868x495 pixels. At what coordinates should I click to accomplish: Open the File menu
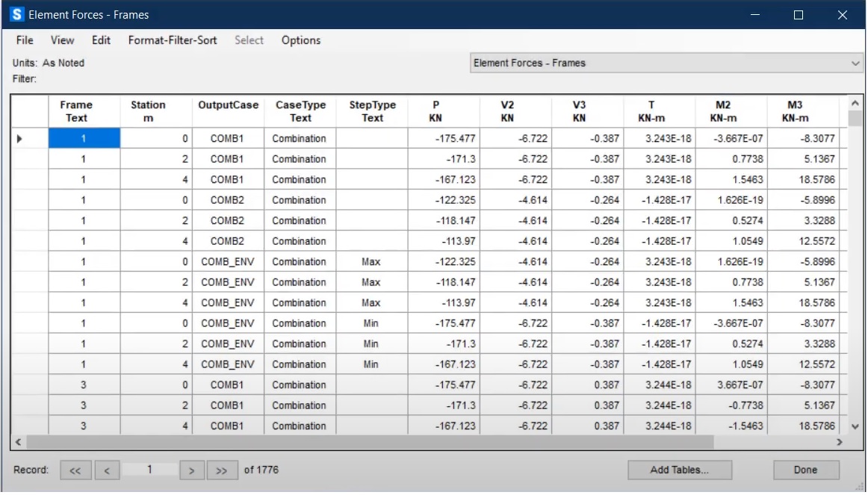coord(25,40)
